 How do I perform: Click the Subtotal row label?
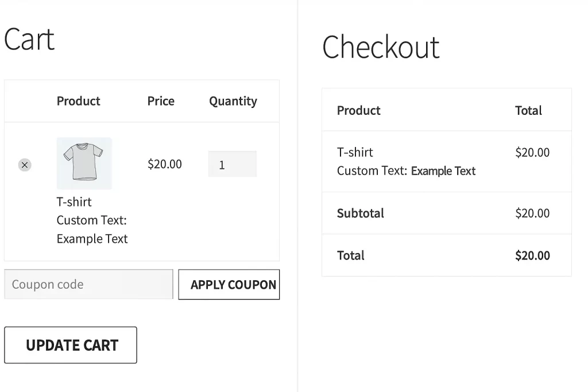pyautogui.click(x=360, y=213)
